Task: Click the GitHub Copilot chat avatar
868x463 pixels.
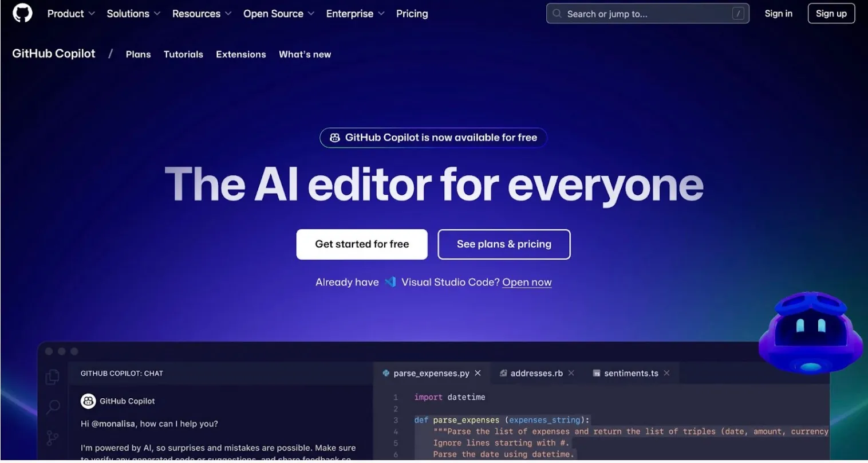Action: (x=88, y=401)
